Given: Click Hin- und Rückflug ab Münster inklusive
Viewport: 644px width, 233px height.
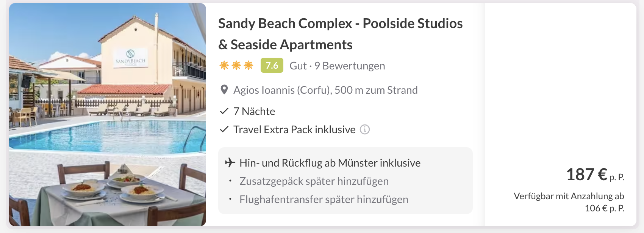Looking at the screenshot, I should tap(330, 163).
